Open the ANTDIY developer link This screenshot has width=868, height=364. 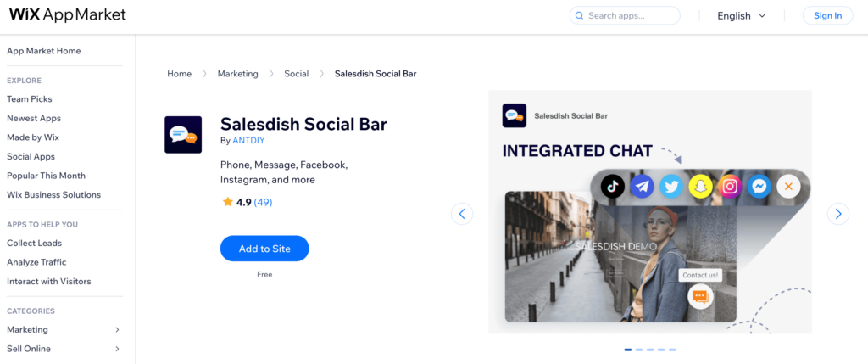pos(248,141)
